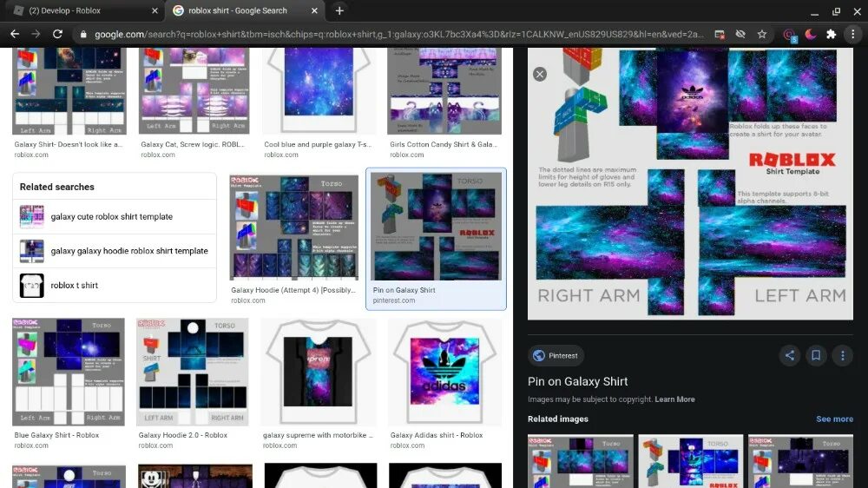Open Galaxy Shirt- Doesn't look like thumbnail

coord(69,91)
